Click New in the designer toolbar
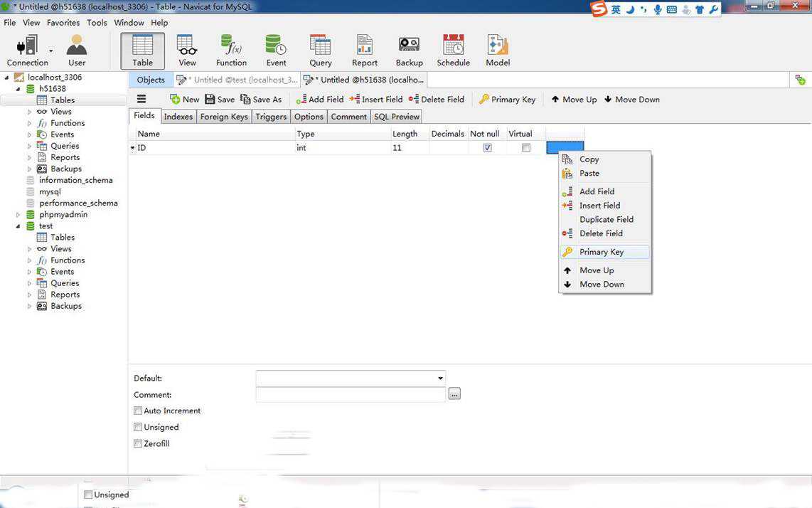 184,99
